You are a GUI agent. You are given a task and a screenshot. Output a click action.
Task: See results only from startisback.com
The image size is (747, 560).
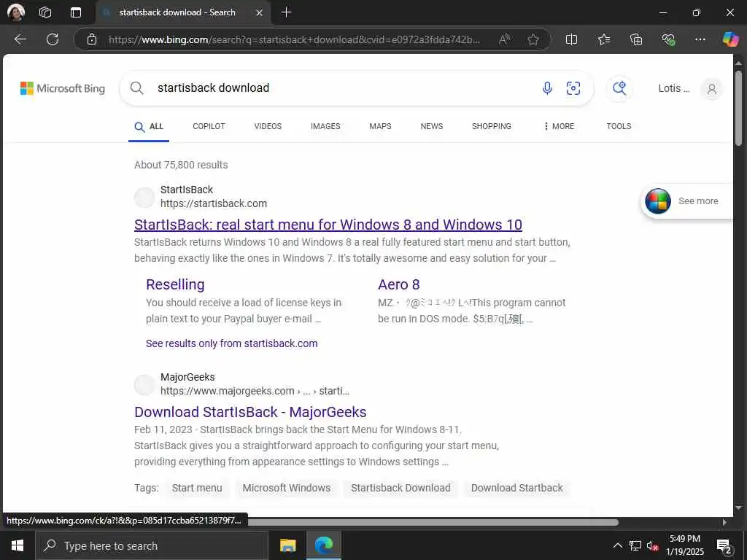231,343
